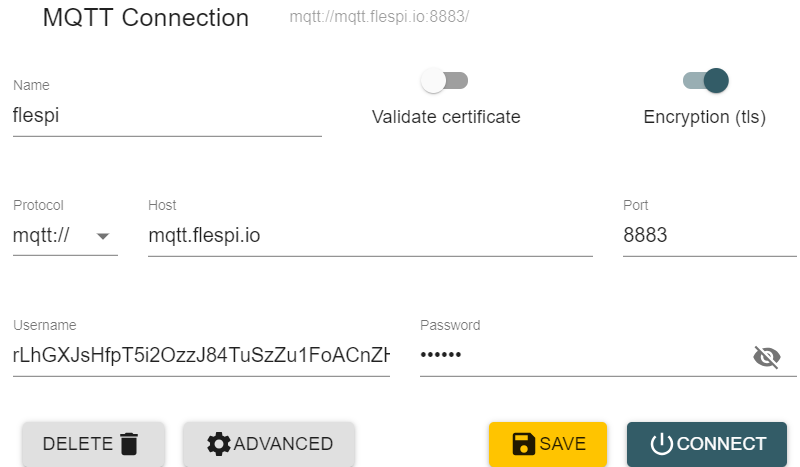Image resolution: width=800 pixels, height=467 pixels.
Task: Click the trash can icon on Delete
Action: pyautogui.click(x=128, y=444)
